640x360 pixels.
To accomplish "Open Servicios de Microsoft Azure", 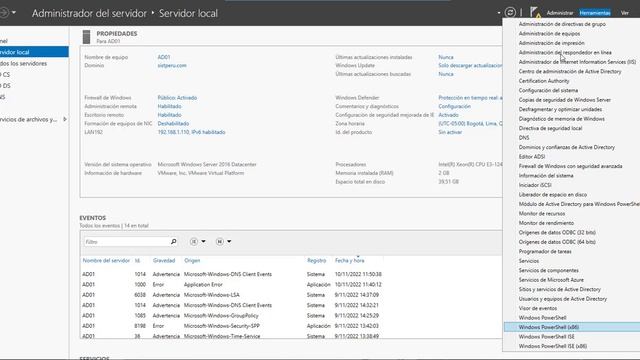I will 551,280.
